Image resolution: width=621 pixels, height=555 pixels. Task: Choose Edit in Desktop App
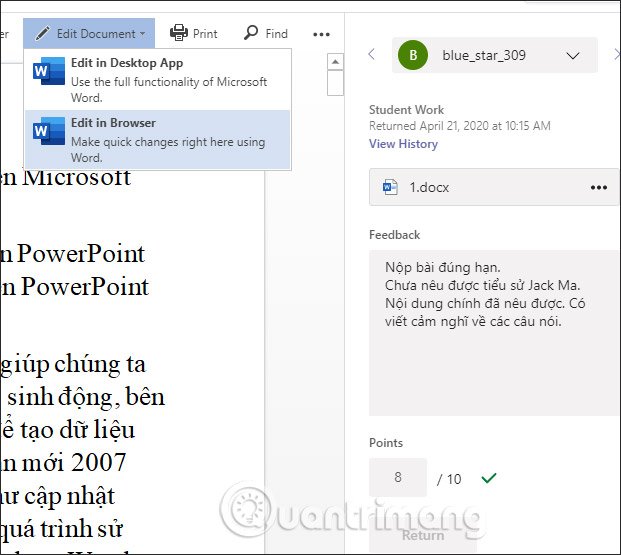(x=158, y=80)
